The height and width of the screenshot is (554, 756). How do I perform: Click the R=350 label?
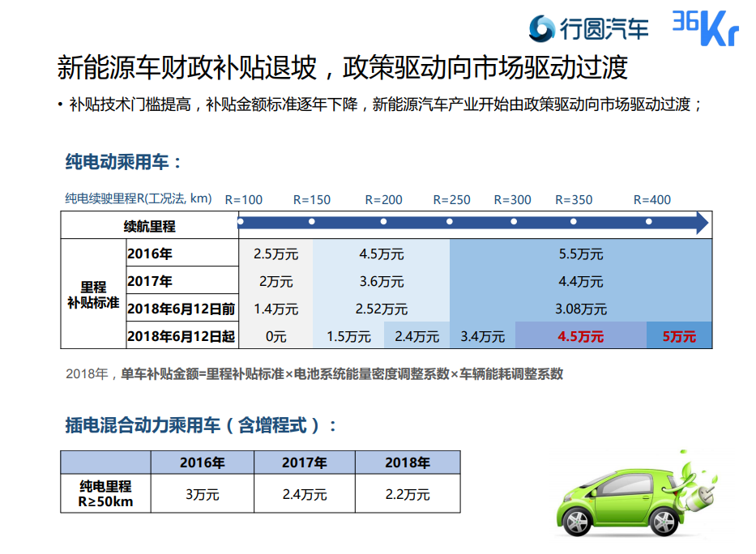(574, 199)
